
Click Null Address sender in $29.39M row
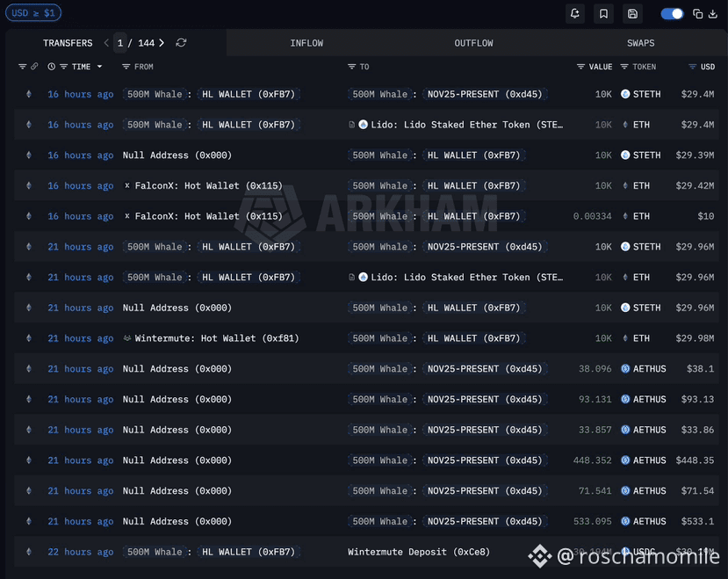[x=177, y=155]
